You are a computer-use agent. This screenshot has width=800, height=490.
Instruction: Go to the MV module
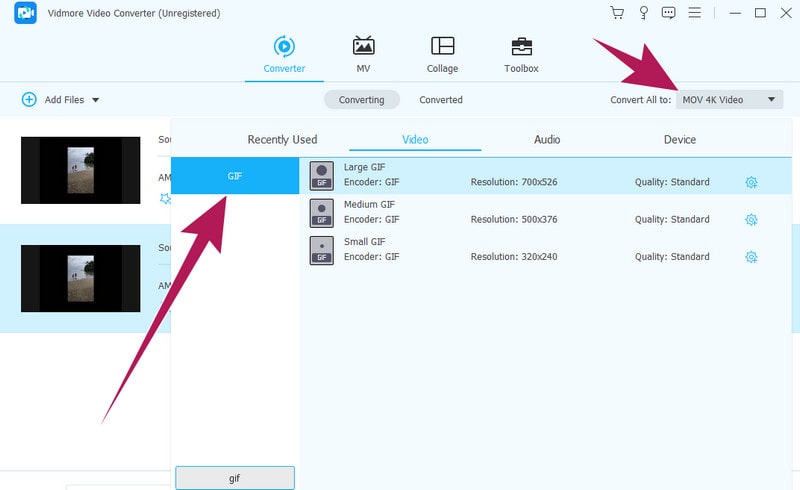point(364,55)
